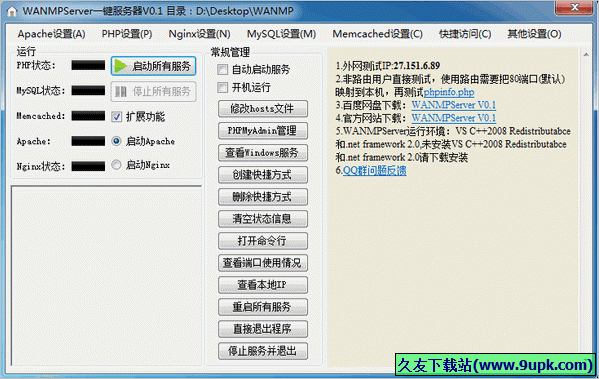599x379 pixels.
Task: Click inside the empty status log box
Action: (107, 275)
